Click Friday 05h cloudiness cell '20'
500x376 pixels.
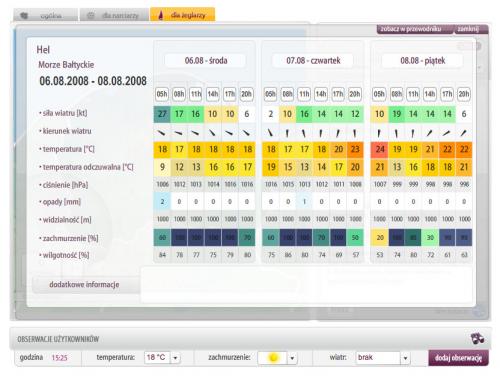[x=380, y=238]
